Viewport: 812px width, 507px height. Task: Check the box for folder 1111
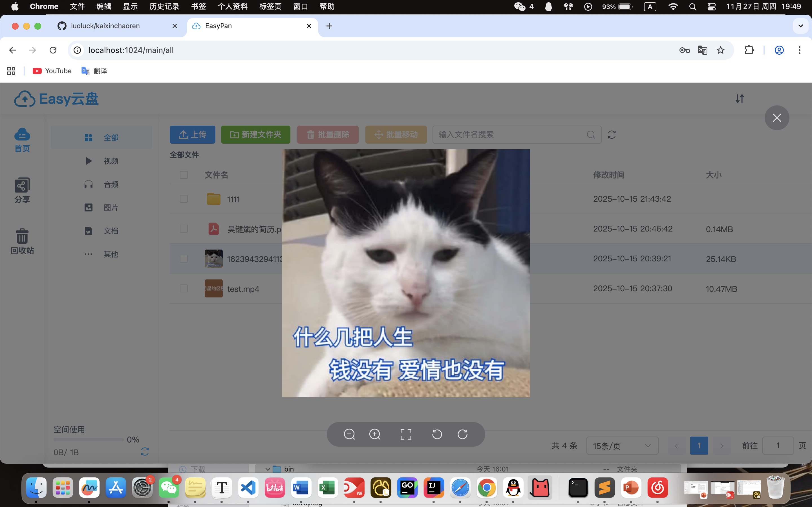(184, 199)
